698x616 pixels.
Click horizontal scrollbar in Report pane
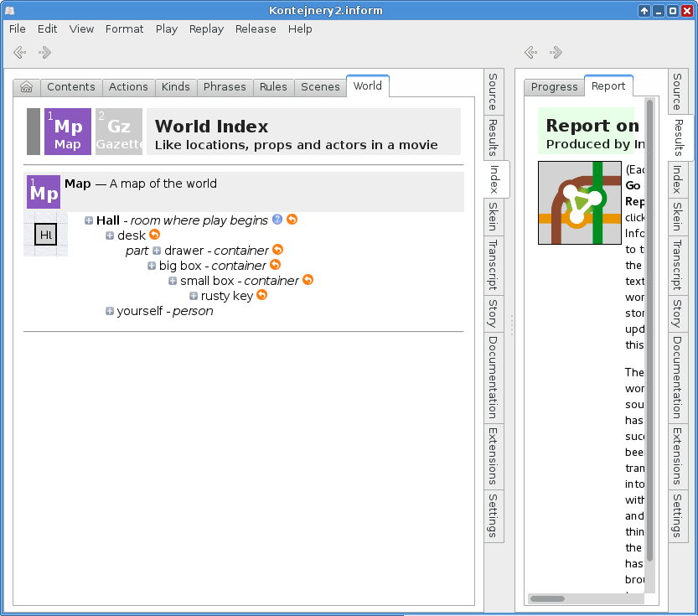(548, 598)
